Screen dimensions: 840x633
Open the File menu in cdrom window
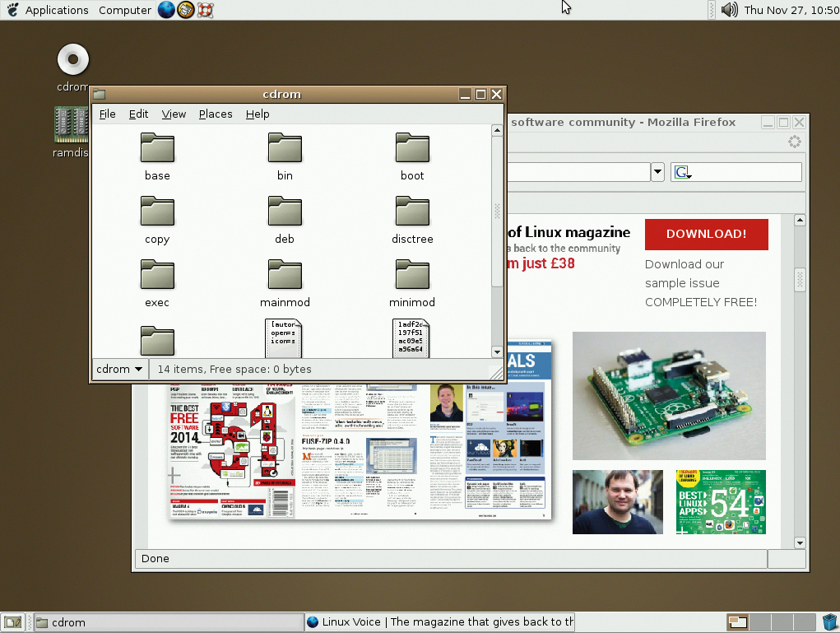coord(107,114)
